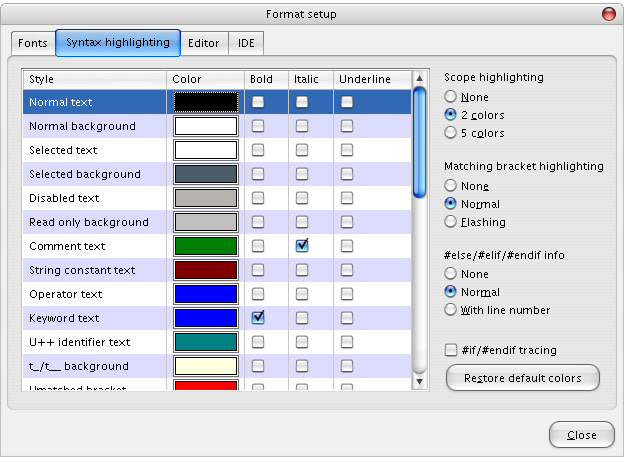Click the U++ identifier text teal swatch
The height and width of the screenshot is (457, 624).
coord(205,342)
